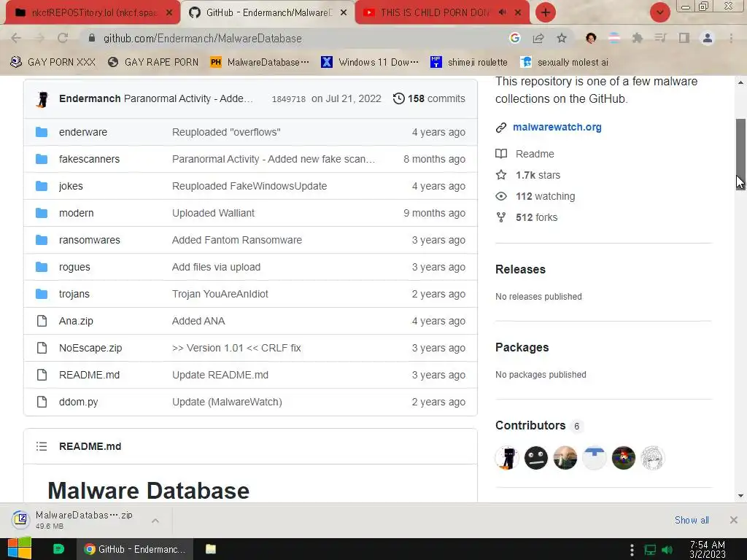Toggle the mute speaker on the YouTube tab

(502, 12)
